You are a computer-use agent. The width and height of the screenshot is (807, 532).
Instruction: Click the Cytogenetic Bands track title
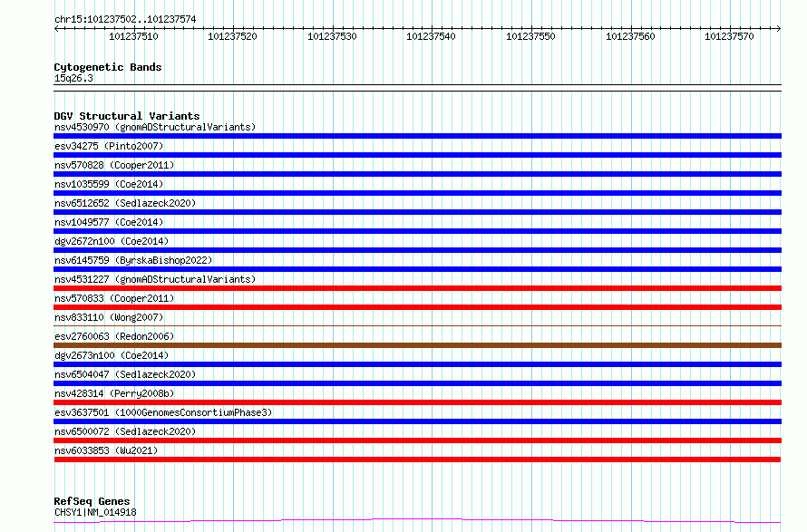[108, 67]
